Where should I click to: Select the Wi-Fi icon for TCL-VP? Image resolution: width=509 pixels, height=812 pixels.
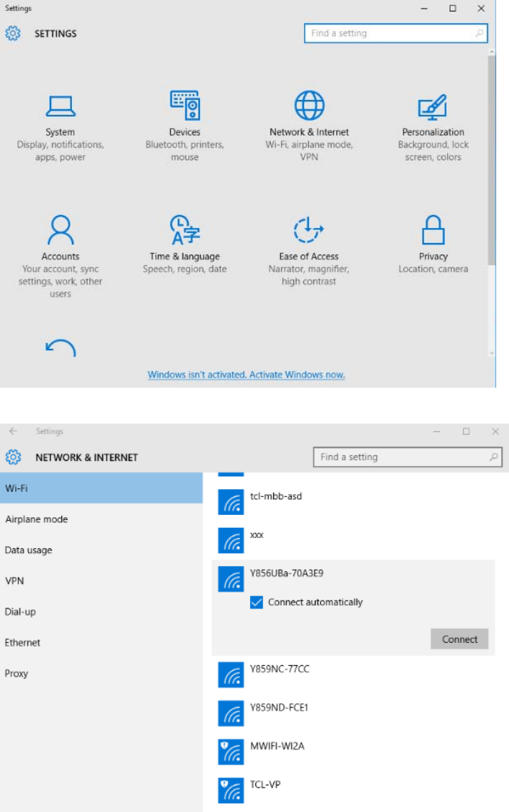click(231, 790)
